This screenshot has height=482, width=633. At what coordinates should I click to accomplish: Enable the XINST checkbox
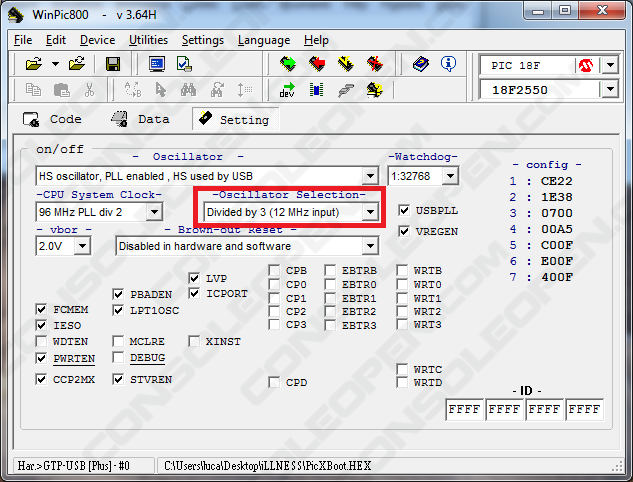point(194,342)
